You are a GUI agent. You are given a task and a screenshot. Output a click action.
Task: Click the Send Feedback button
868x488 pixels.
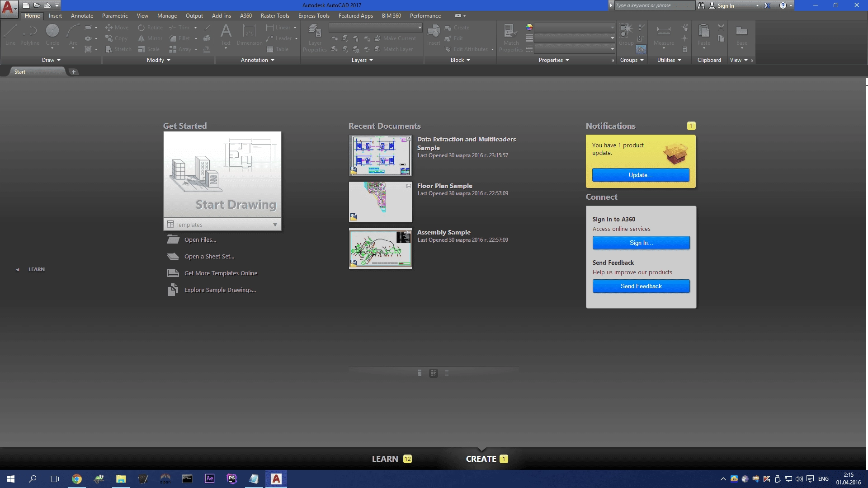[641, 286]
